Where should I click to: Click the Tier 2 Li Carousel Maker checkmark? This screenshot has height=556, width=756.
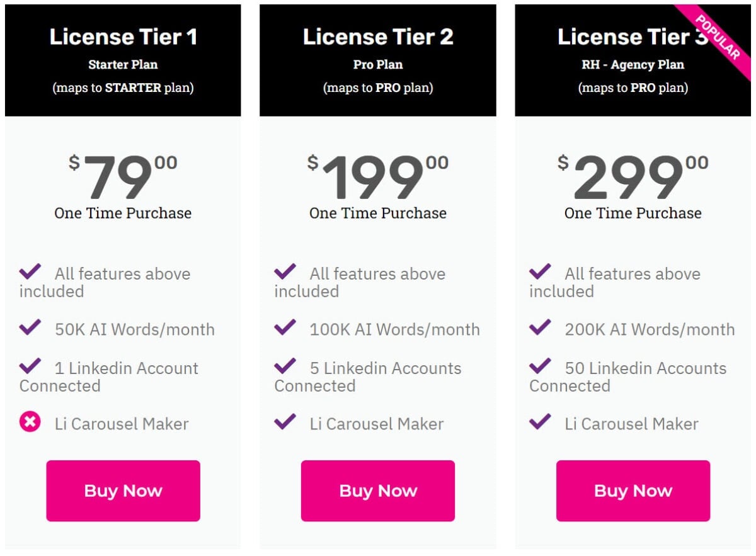coord(285,423)
